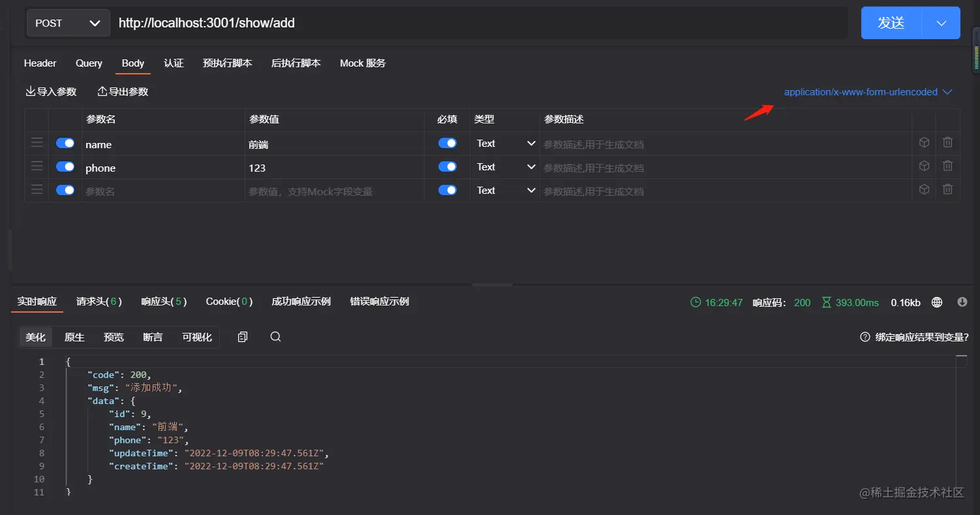
Task: Click the mock cube icon in name row
Action: (x=924, y=143)
